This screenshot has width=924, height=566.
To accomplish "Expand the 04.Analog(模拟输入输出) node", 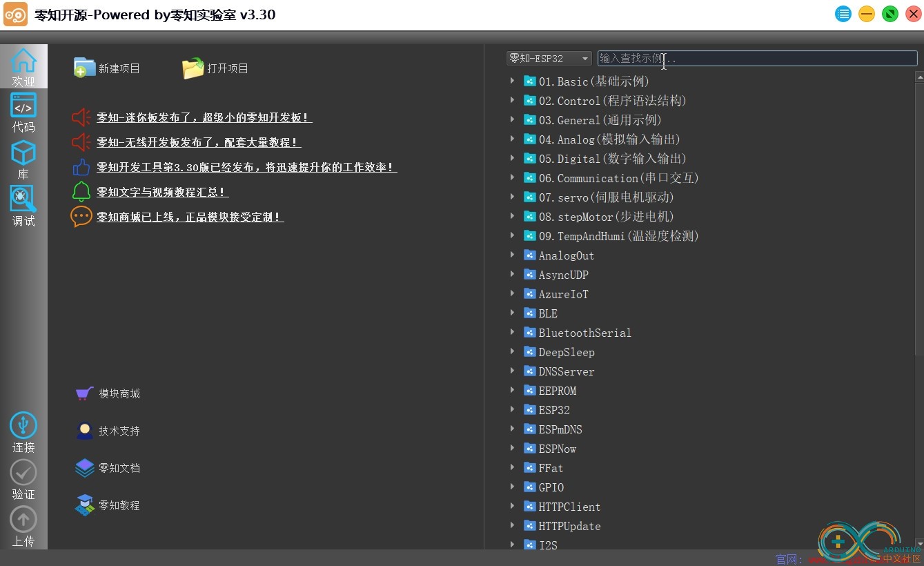I will pyautogui.click(x=512, y=139).
